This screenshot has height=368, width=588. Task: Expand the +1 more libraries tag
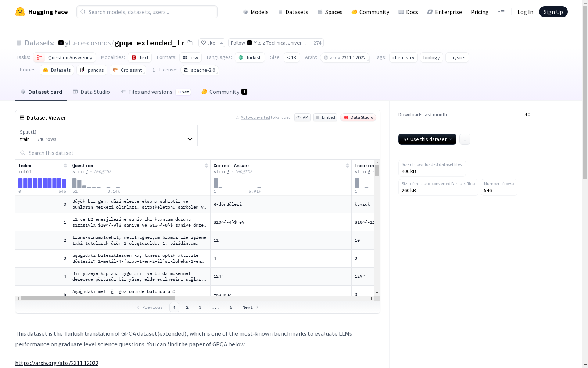tap(152, 70)
